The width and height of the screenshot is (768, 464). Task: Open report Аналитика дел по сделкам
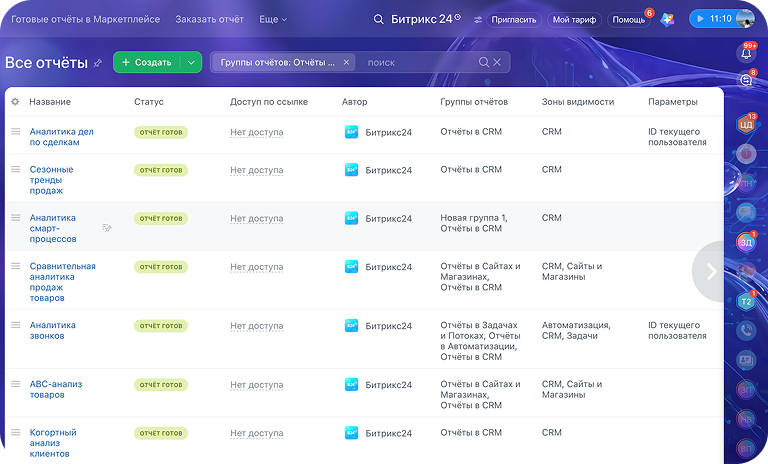pos(61,137)
